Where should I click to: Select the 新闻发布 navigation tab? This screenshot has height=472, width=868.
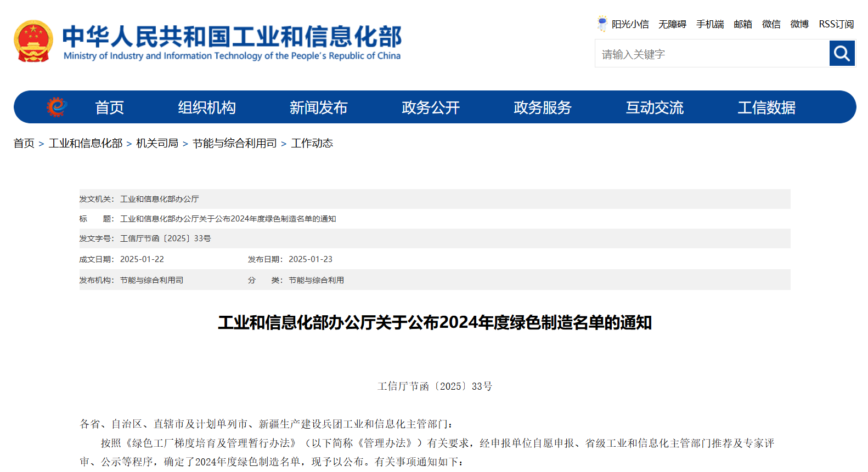point(318,107)
